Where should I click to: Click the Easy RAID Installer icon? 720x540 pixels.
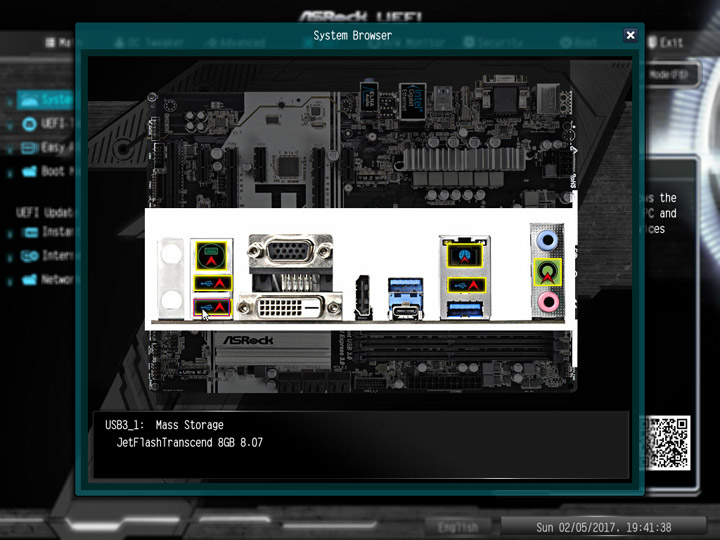30,148
